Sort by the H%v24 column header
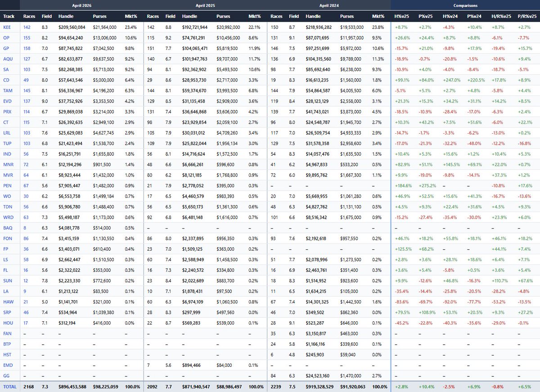The height and width of the screenshot is (392, 540). tap(451, 16)
